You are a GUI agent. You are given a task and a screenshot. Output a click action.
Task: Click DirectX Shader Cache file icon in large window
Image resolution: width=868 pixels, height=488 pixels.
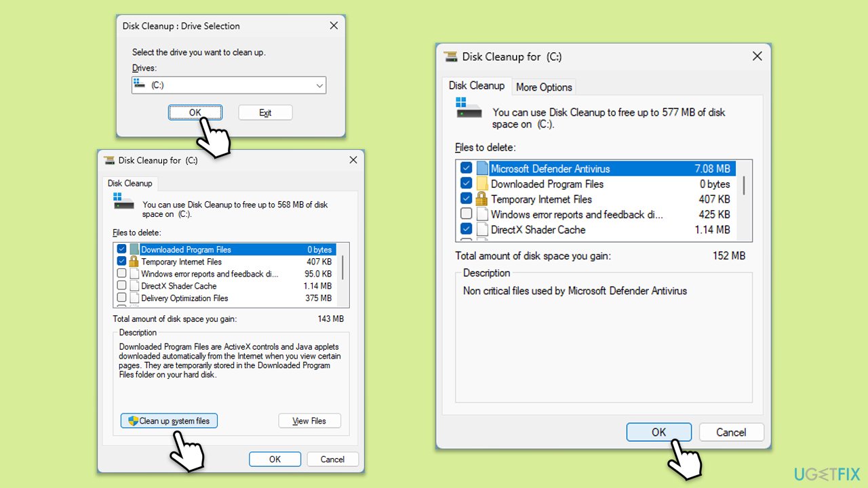482,229
